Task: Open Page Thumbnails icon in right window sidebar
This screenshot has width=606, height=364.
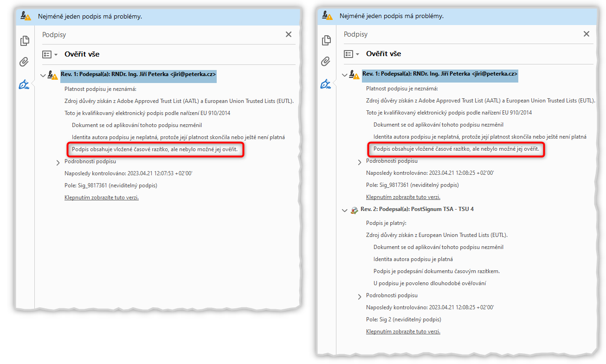Action: click(x=327, y=40)
